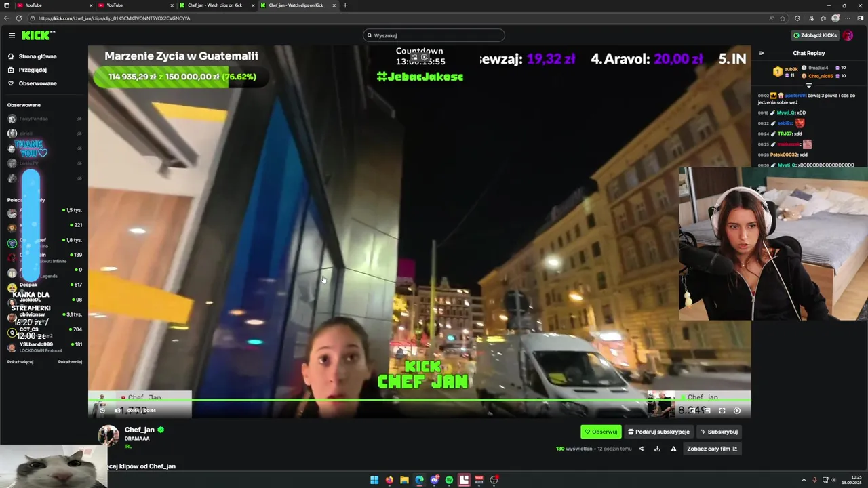Open browser read aloud icon

click(771, 18)
